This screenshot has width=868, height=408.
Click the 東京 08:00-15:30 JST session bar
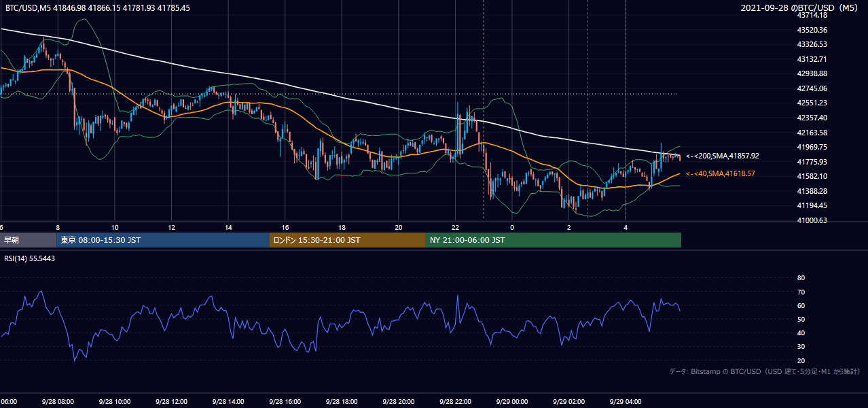(x=163, y=240)
